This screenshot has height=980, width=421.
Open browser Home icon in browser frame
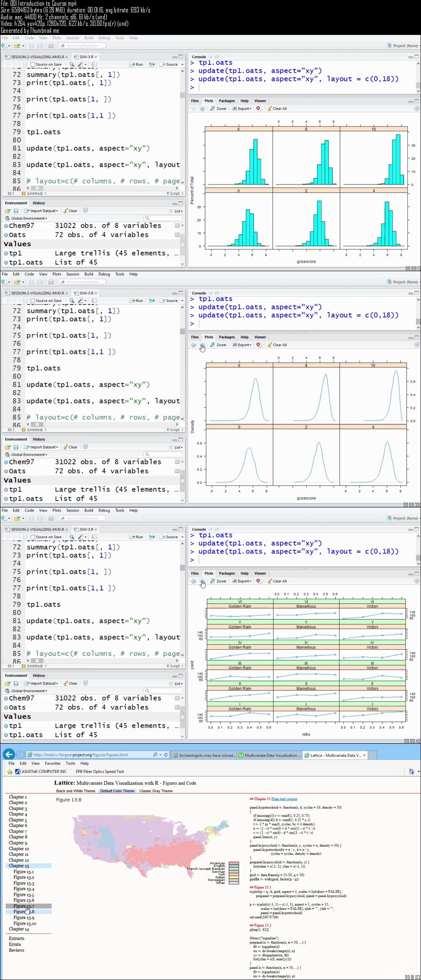coord(412,771)
